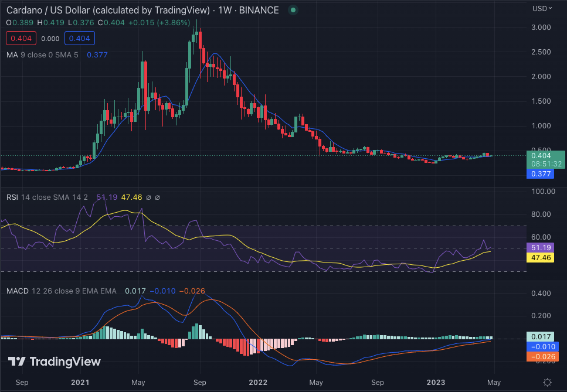
Task: Select the open value O0.389
Action: pos(19,22)
